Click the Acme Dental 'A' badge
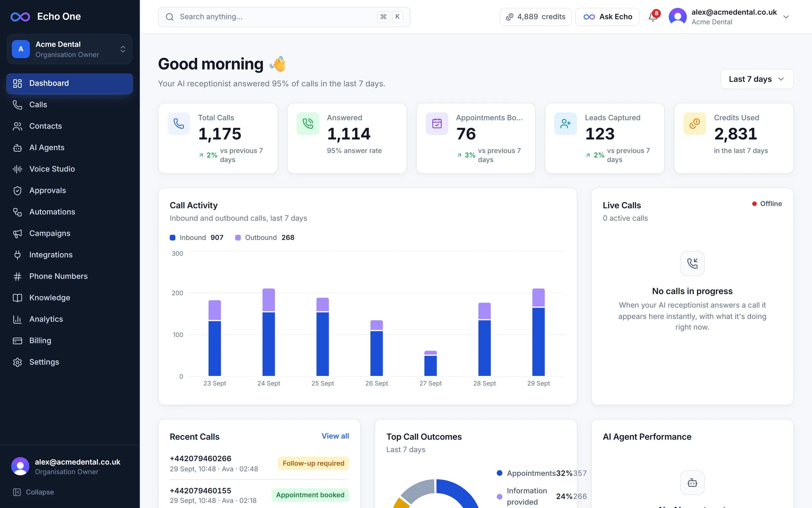Screen dimensions: 812x508 [21, 49]
